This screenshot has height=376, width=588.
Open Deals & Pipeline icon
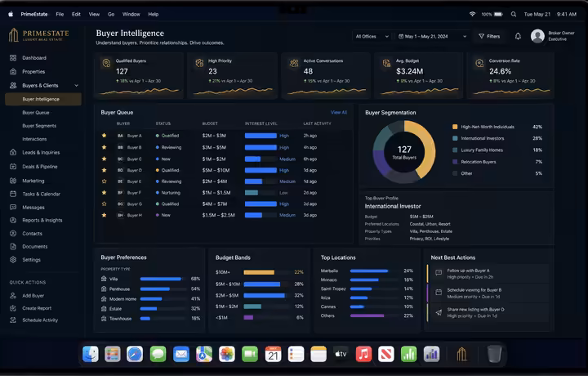pos(13,167)
